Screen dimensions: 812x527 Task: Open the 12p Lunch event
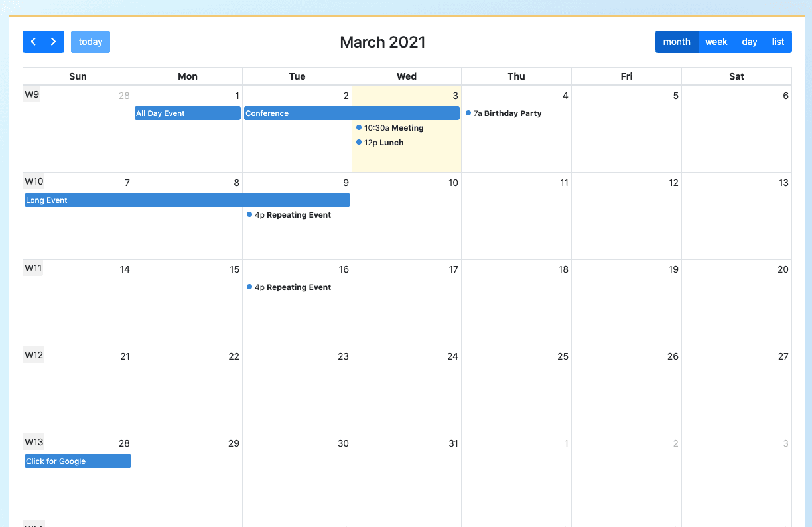pyautogui.click(x=383, y=143)
